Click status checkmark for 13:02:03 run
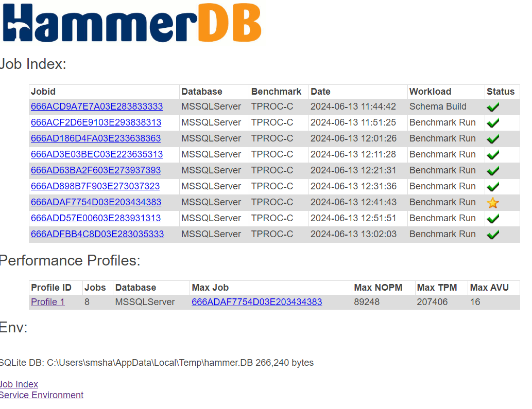This screenshot has width=532, height=409. [x=493, y=234]
